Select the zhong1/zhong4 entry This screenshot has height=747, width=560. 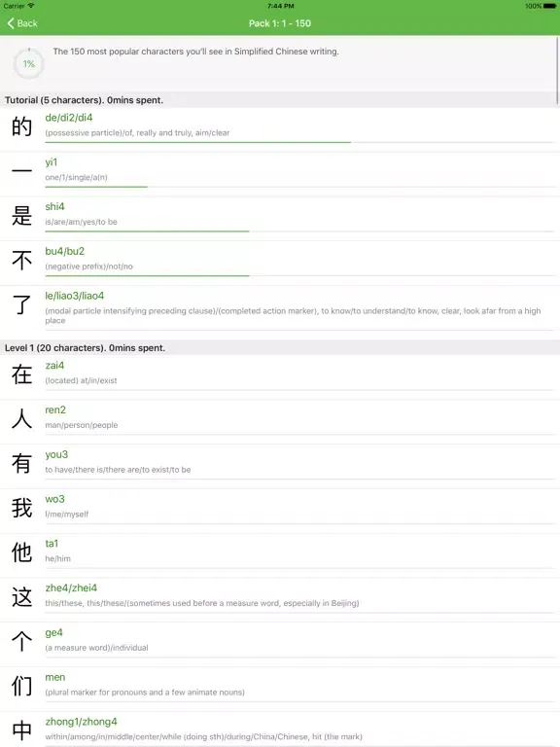[x=280, y=729]
